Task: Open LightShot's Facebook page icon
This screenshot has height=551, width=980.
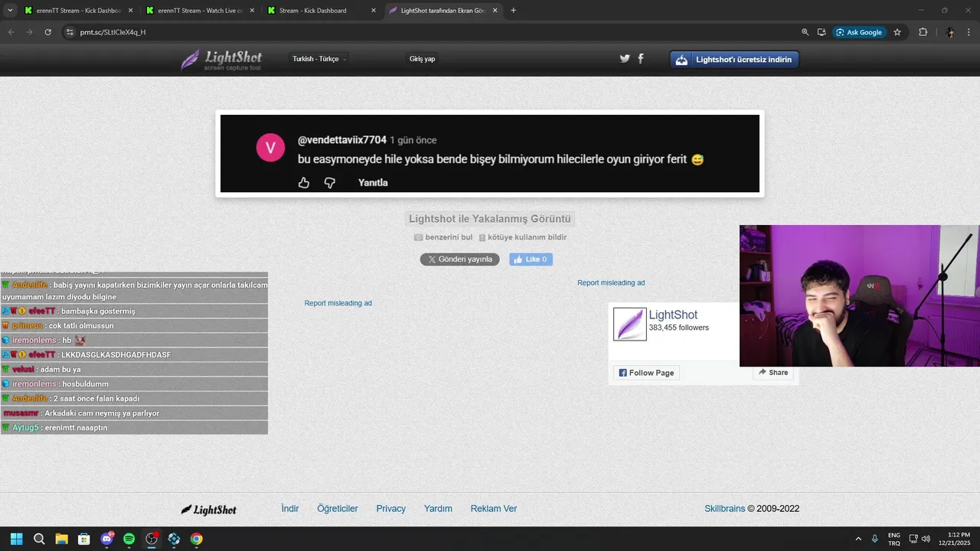Action: pyautogui.click(x=641, y=59)
